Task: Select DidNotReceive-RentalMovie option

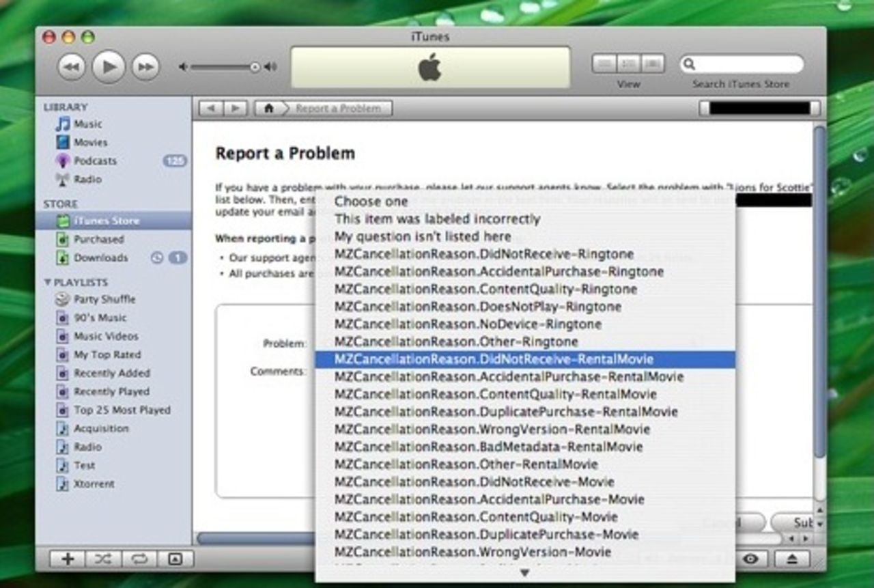Action: (493, 359)
